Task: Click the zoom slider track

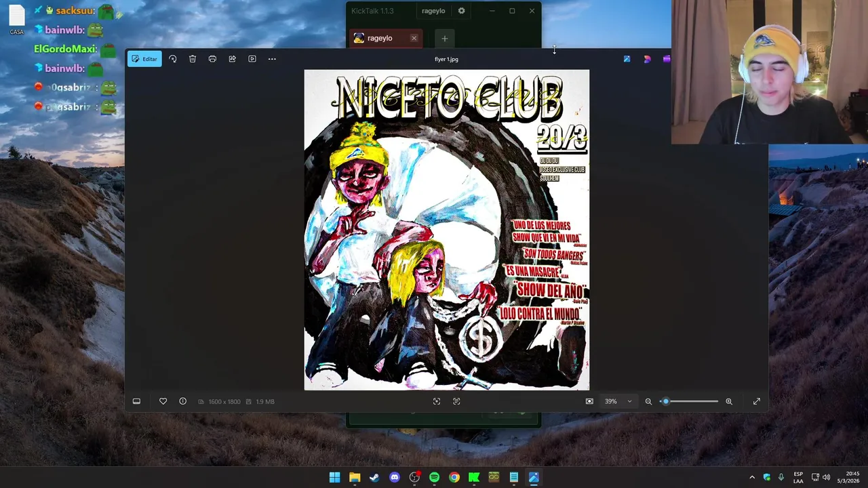Action: [x=689, y=401]
